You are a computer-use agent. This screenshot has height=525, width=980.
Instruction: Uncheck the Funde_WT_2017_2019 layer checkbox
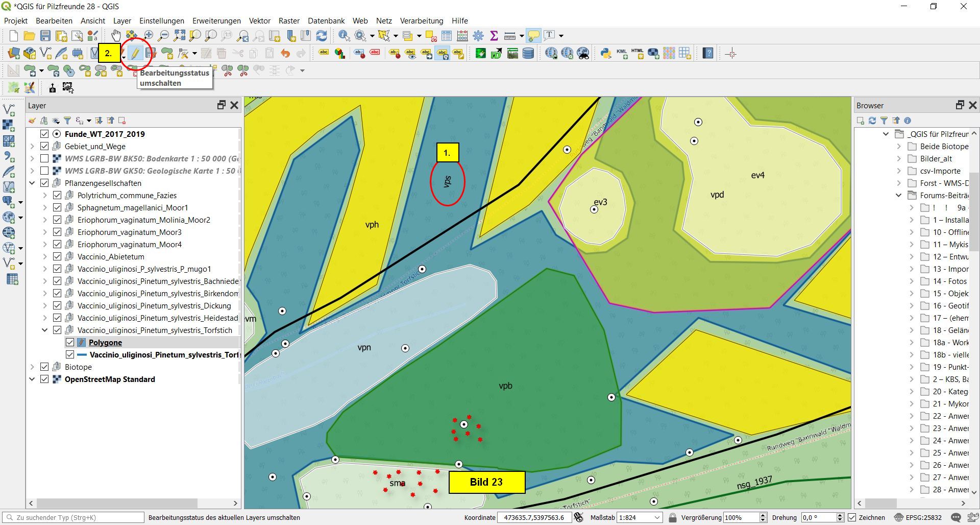click(44, 134)
